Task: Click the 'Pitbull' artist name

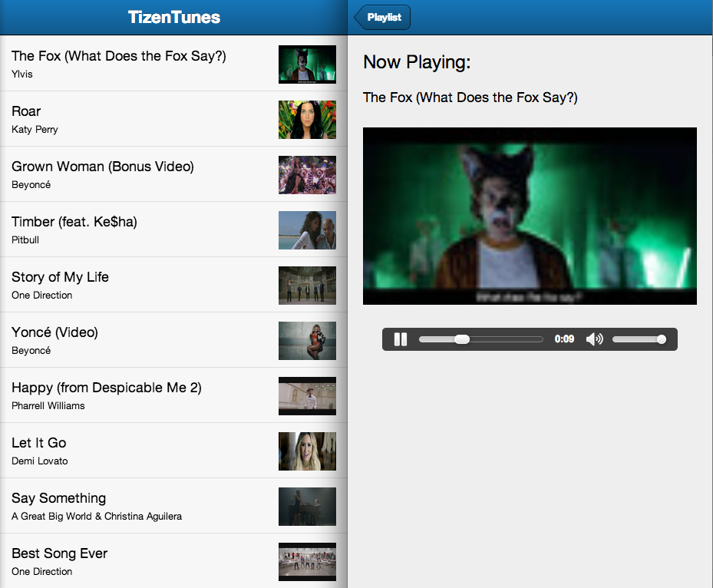Action: coord(25,240)
